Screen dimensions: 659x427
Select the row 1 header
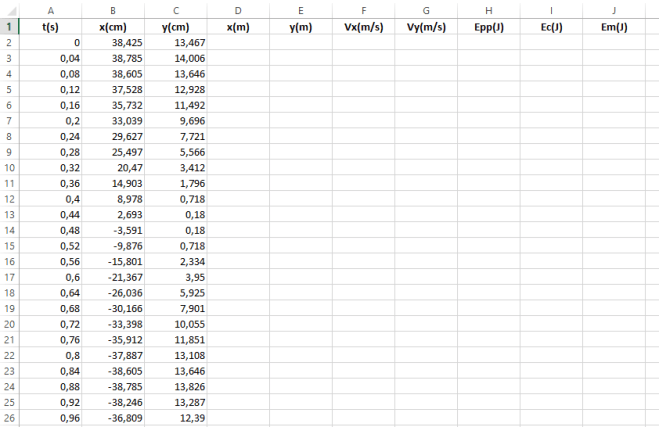tap(9, 27)
